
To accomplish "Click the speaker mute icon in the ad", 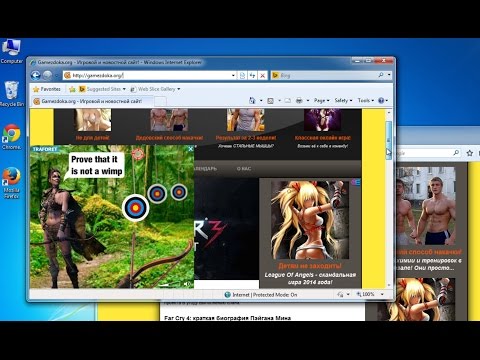I will click(x=186, y=284).
